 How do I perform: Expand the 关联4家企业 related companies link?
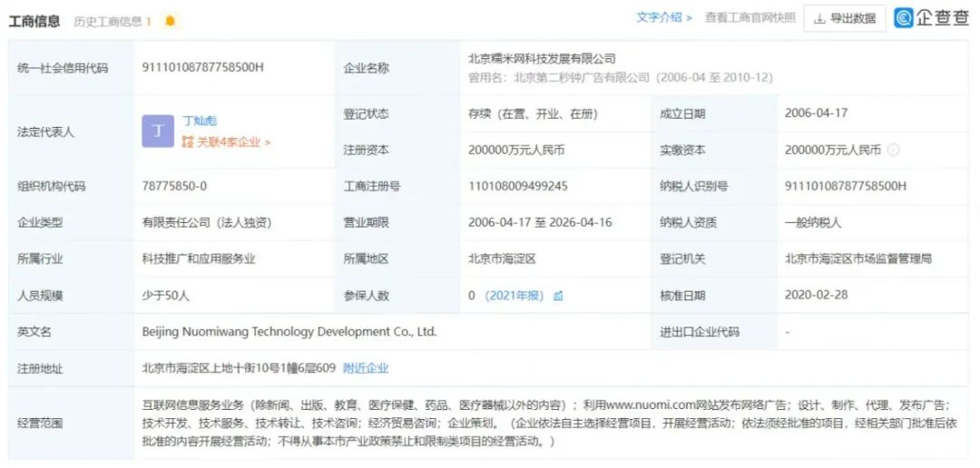226,141
